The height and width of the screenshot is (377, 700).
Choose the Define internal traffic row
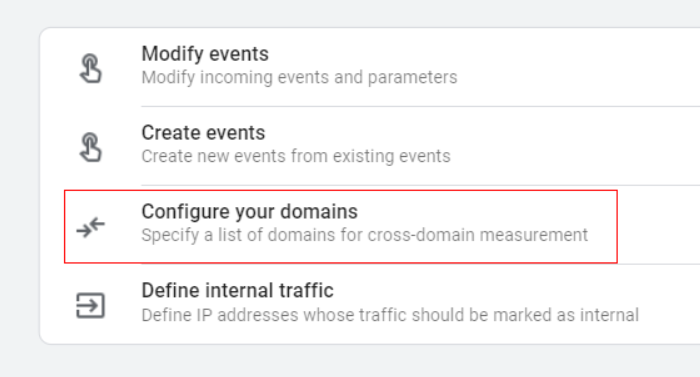[370, 304]
